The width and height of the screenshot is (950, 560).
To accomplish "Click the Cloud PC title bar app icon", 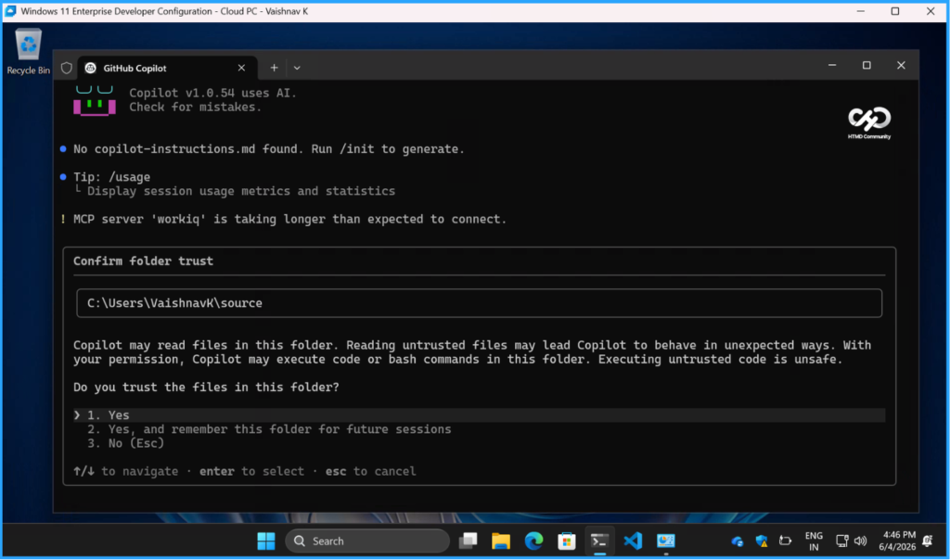I will coord(11,11).
